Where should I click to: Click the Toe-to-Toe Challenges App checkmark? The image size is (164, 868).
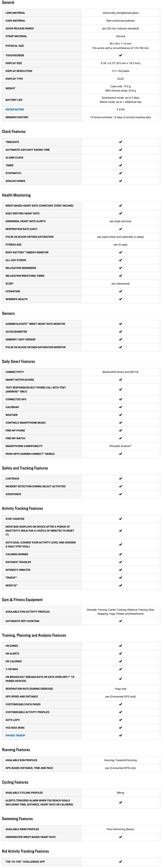[x=121, y=862]
